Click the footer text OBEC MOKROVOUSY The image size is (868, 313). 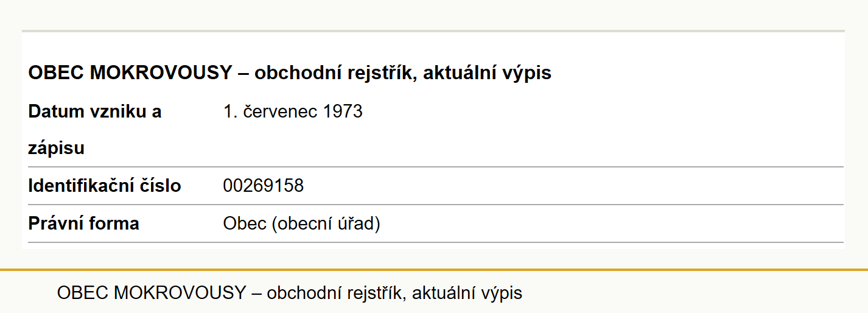pos(151,293)
